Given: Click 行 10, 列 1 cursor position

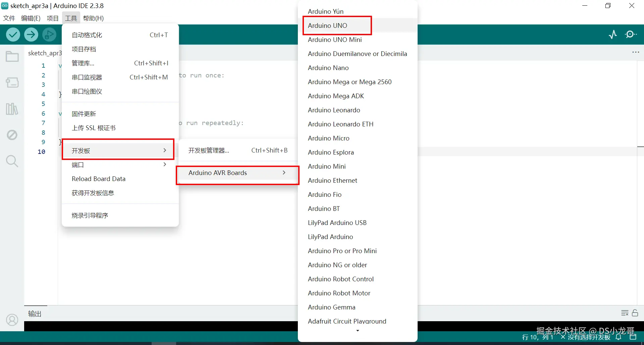Looking at the screenshot, I should point(537,337).
